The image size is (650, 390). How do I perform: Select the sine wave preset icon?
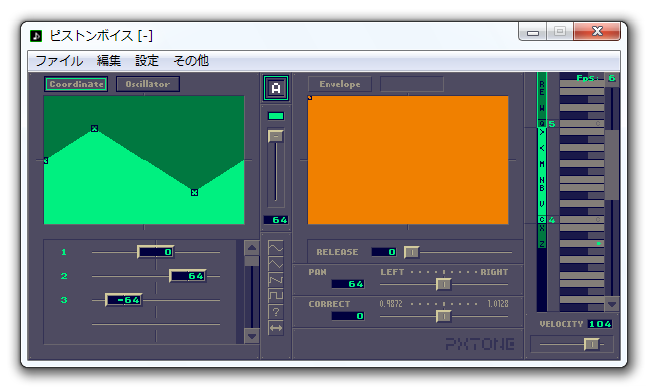click(x=276, y=248)
